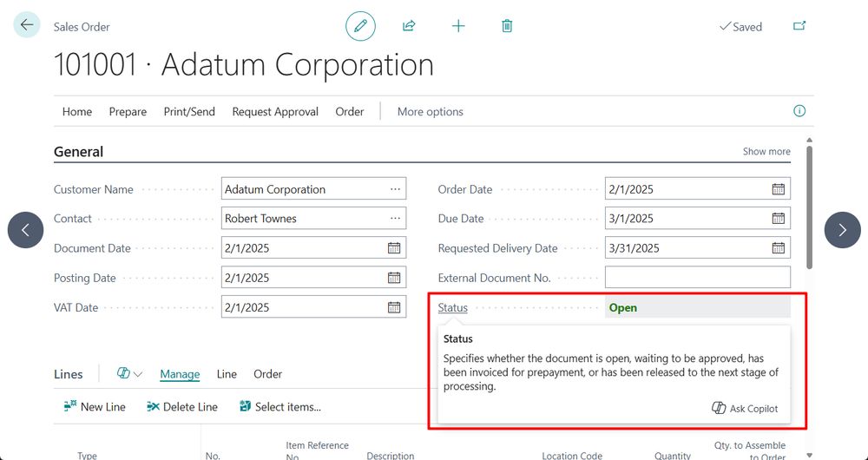Image resolution: width=868 pixels, height=460 pixels.
Task: Open the Order menu in action bar
Action: (349, 112)
